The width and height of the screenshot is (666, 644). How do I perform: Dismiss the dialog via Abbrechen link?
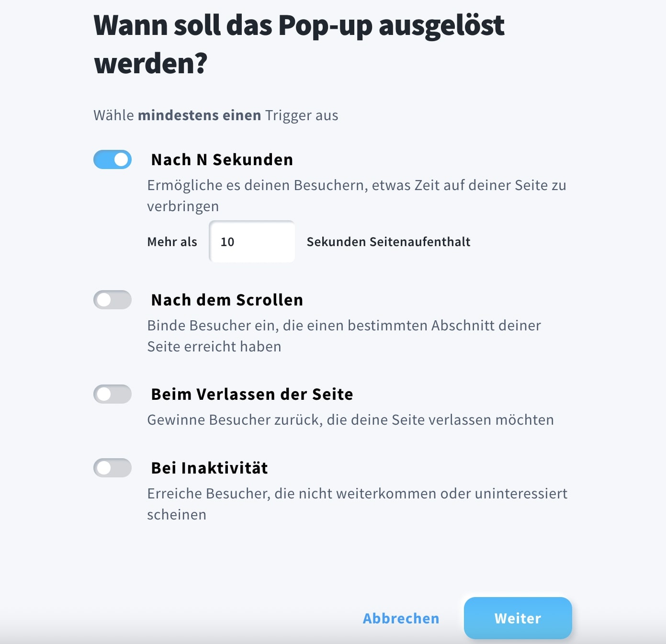click(401, 619)
